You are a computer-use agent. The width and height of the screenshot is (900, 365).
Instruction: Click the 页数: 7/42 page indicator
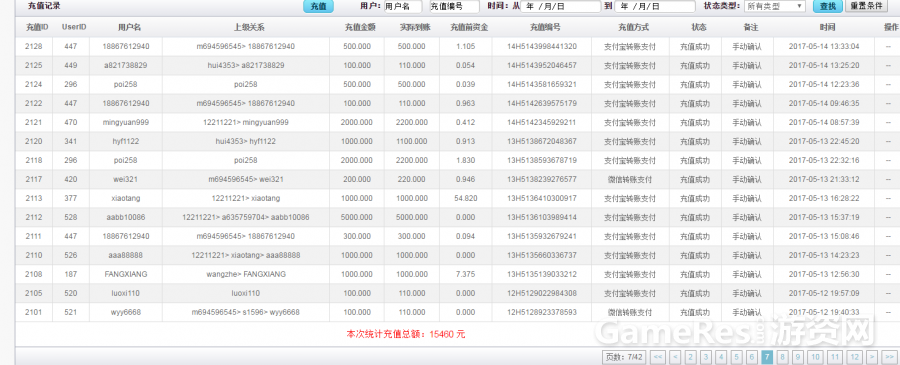(x=624, y=357)
